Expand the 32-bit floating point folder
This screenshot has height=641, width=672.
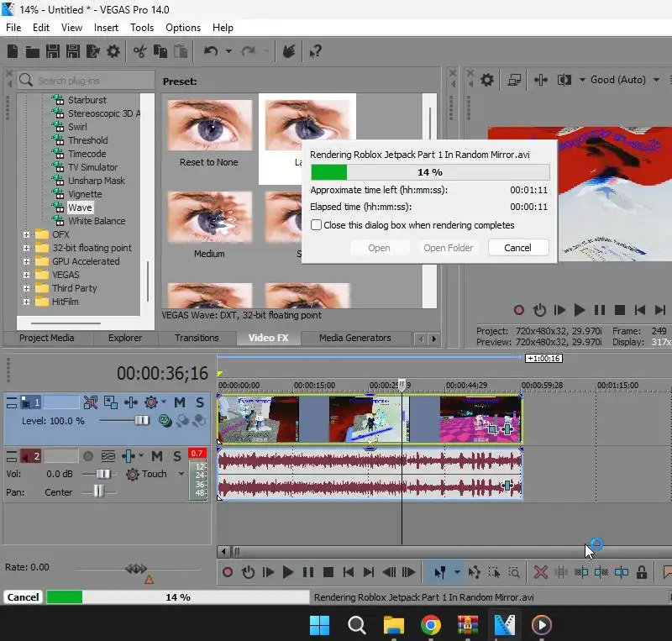click(26, 248)
